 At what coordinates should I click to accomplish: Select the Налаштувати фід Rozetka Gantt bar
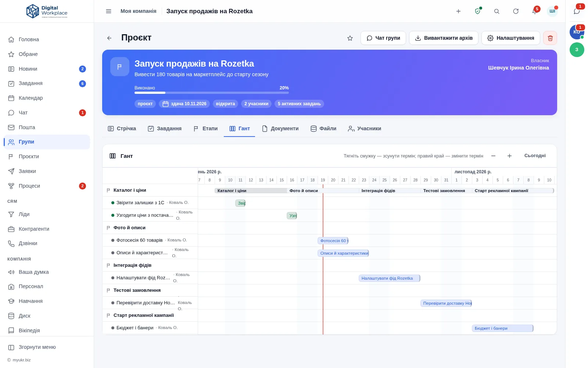pos(390,278)
